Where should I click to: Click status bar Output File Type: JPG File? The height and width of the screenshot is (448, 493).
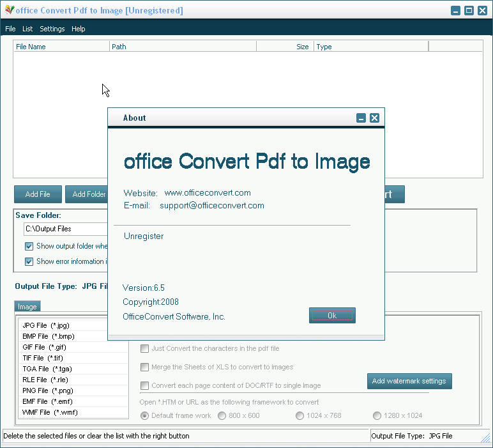pos(411,436)
